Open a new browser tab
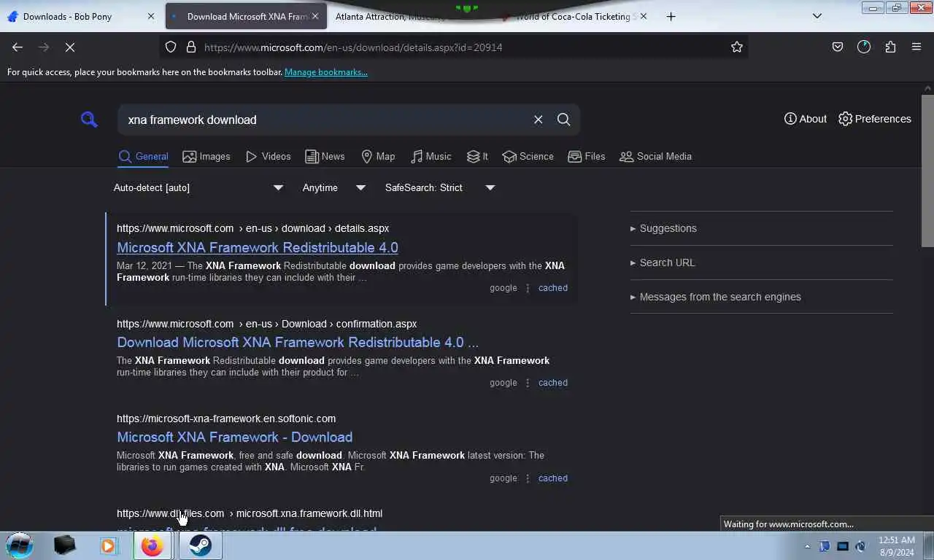Viewport: 934px width, 560px height. [671, 16]
